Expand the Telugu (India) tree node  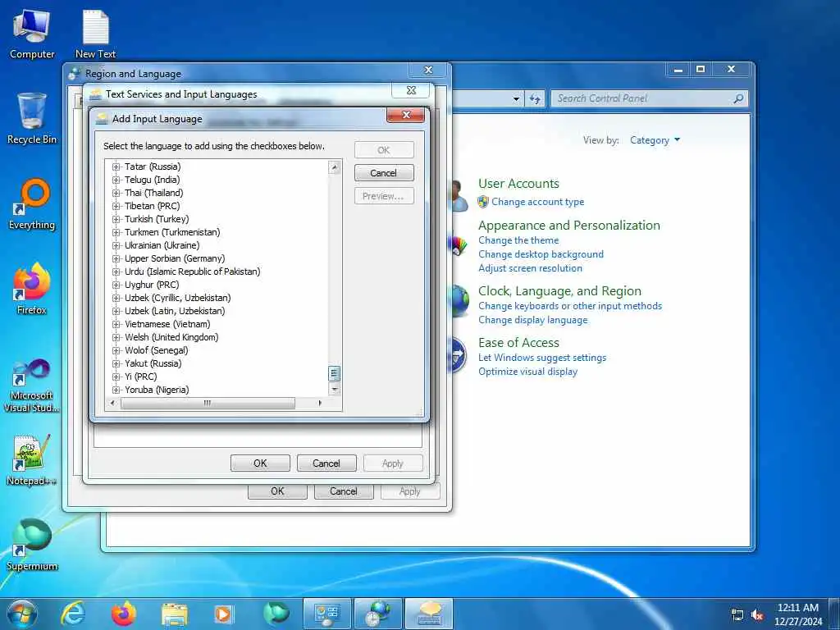[116, 180]
